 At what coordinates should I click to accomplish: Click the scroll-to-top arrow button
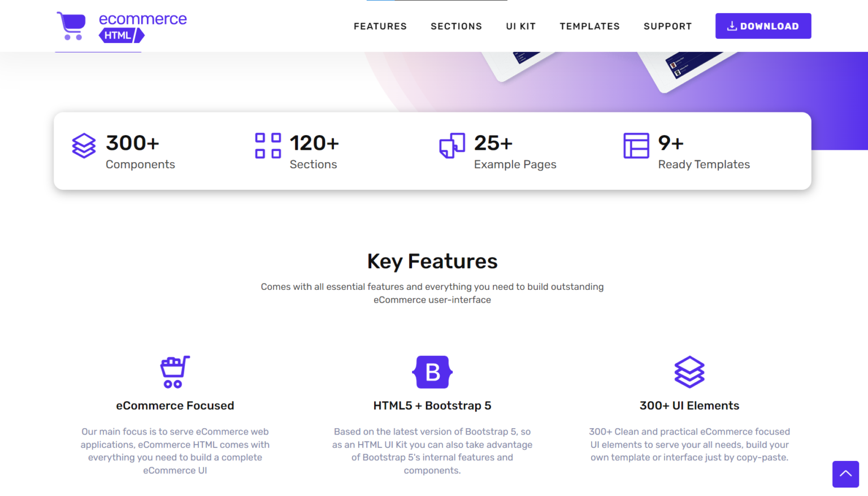click(845, 474)
